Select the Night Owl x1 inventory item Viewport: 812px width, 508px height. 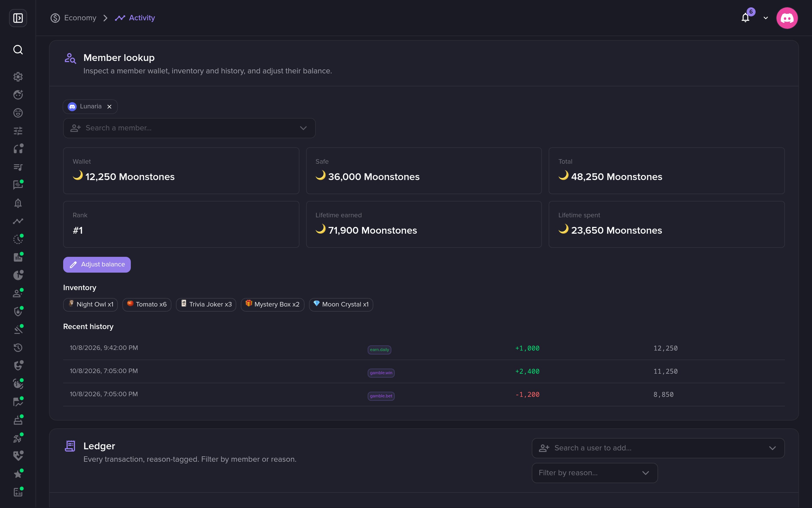coord(91,305)
